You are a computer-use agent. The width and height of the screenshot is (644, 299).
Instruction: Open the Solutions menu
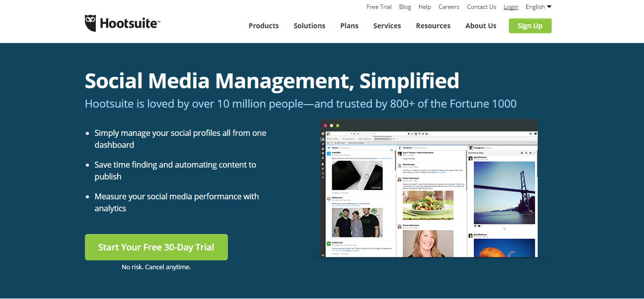309,26
